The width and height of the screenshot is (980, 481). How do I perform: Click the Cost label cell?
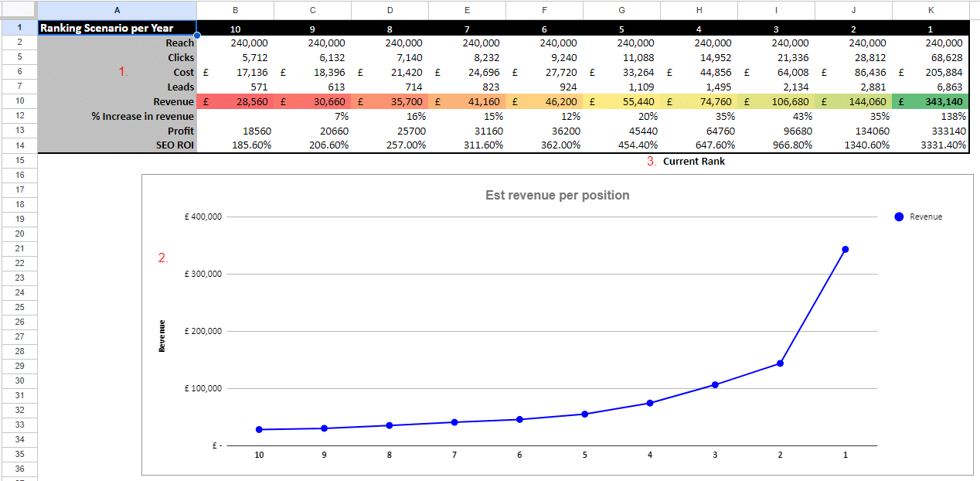coord(180,71)
